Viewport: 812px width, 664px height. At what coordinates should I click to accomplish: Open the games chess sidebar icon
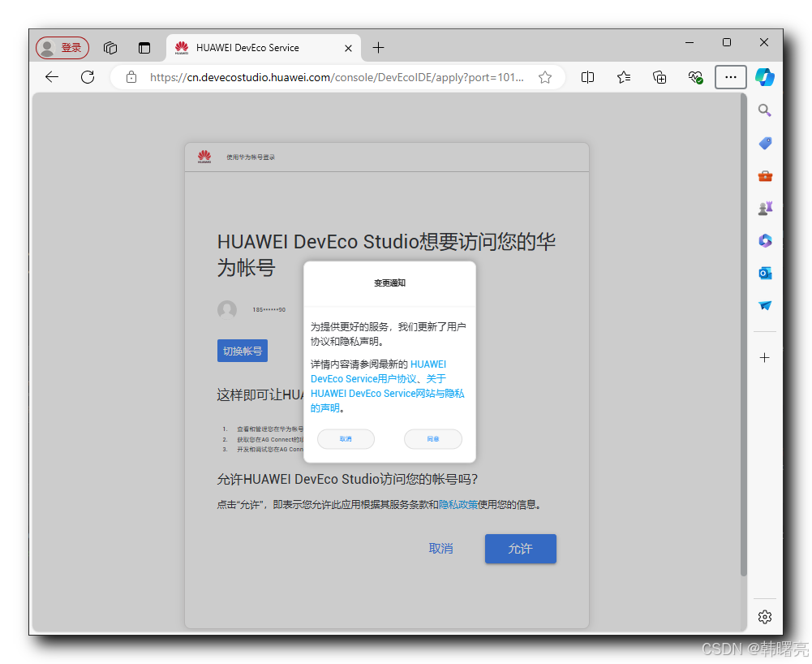[765, 209]
